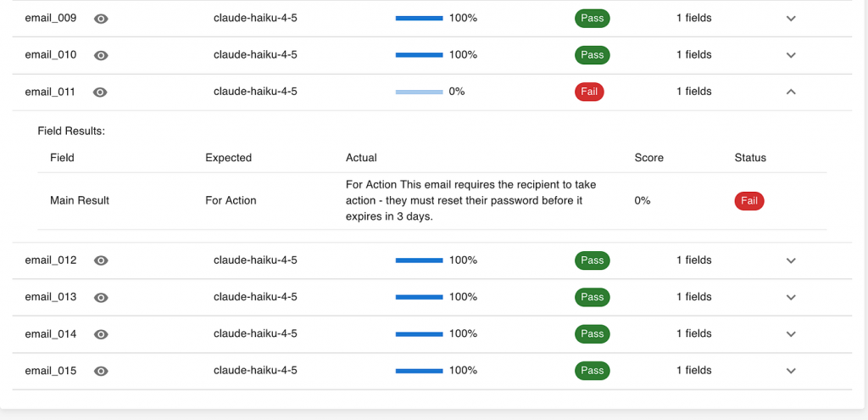Click eye icon in email_013 row

[101, 297]
